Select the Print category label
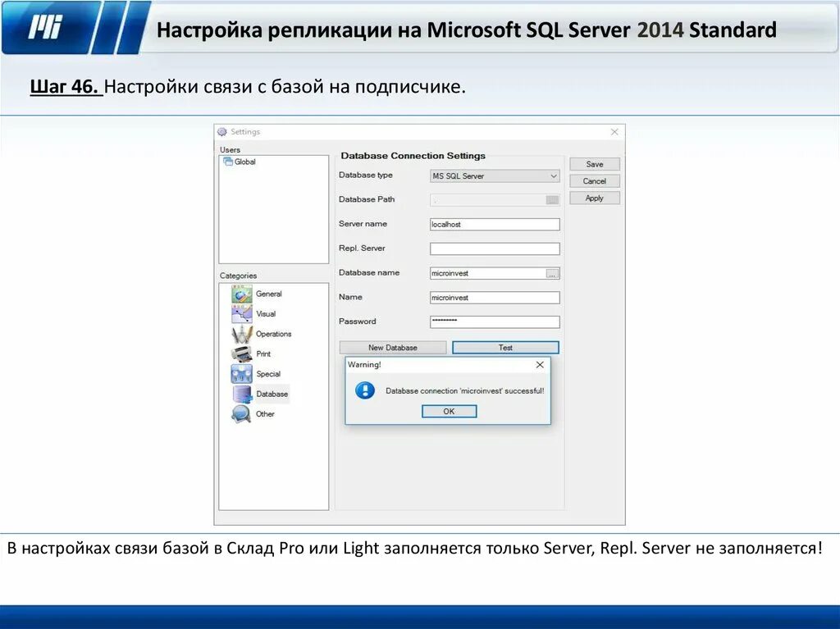 coord(263,354)
